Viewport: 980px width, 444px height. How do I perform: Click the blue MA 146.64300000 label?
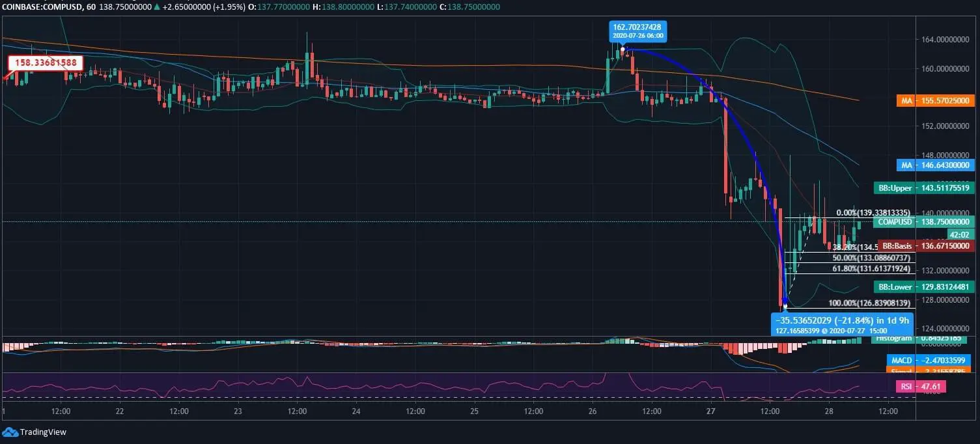point(936,165)
